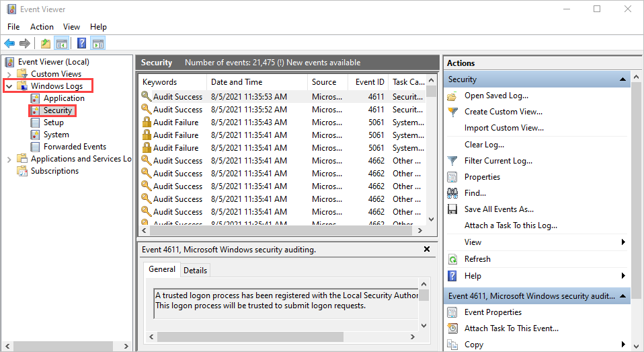
Task: Open the Help menu in menu bar
Action: (x=99, y=27)
